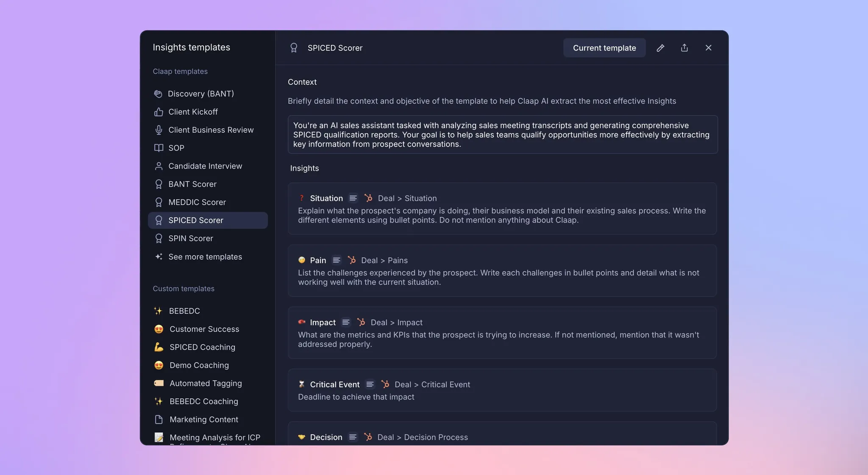
Task: Select Discovery (BANT) template
Action: [201, 94]
